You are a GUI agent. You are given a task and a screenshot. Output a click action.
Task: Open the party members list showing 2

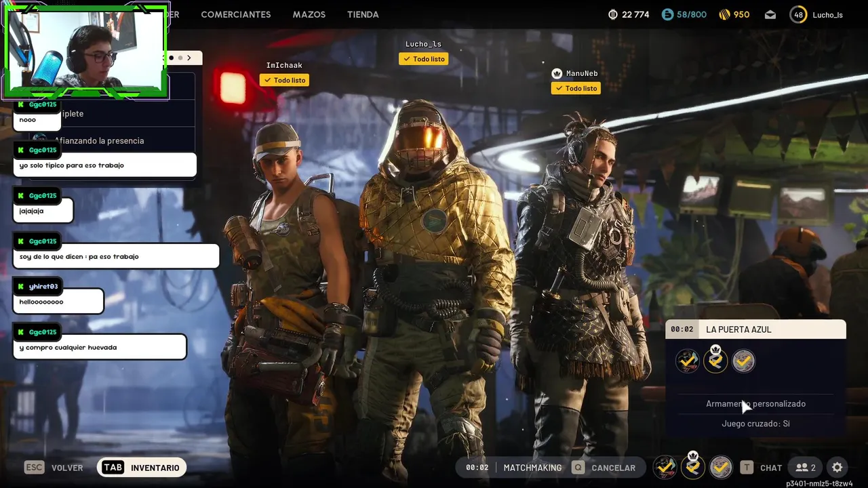[806, 468]
